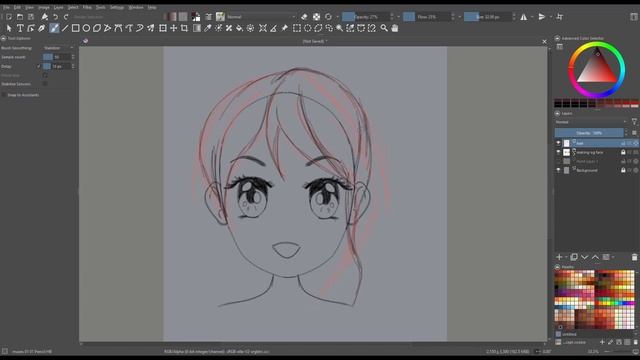Select the Crop tool
The width and height of the screenshot is (640, 360).
click(184, 28)
